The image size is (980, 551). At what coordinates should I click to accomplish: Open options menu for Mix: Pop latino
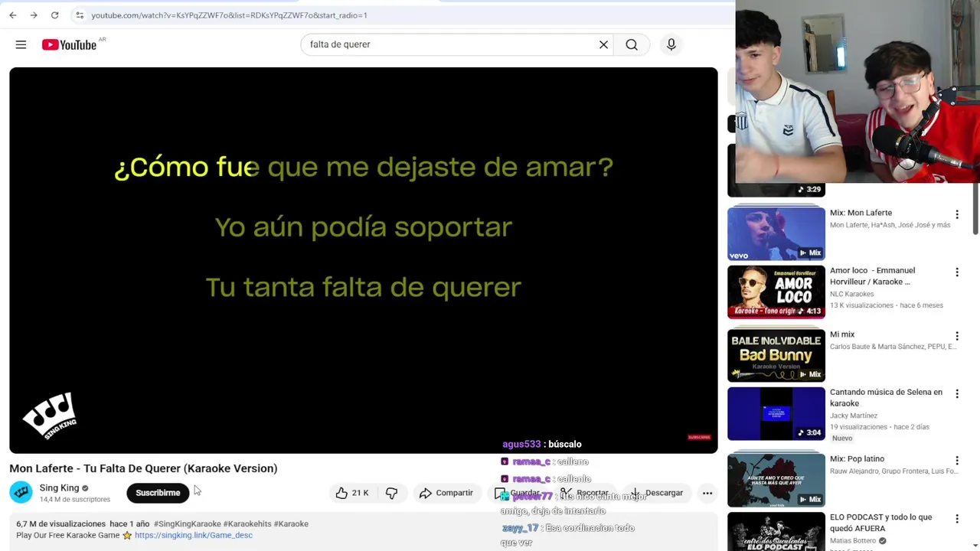coord(956,461)
